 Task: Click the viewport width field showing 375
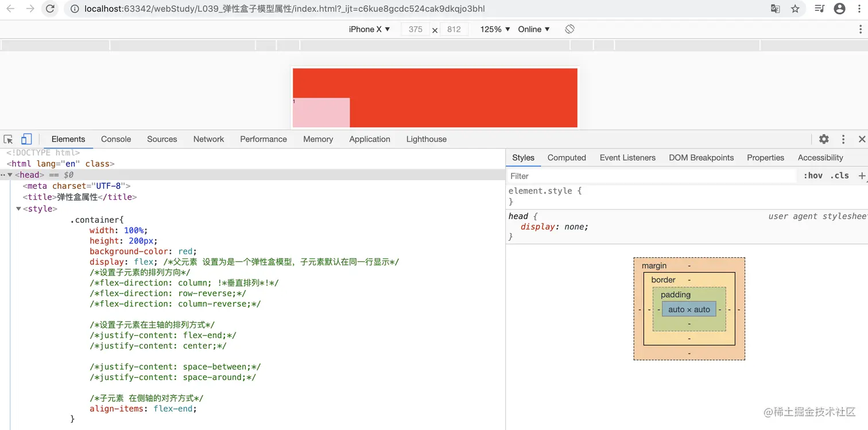(x=415, y=29)
